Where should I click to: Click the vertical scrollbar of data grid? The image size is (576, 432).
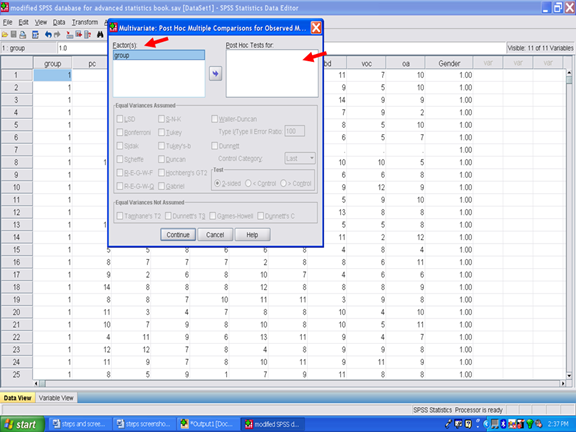(x=569, y=224)
